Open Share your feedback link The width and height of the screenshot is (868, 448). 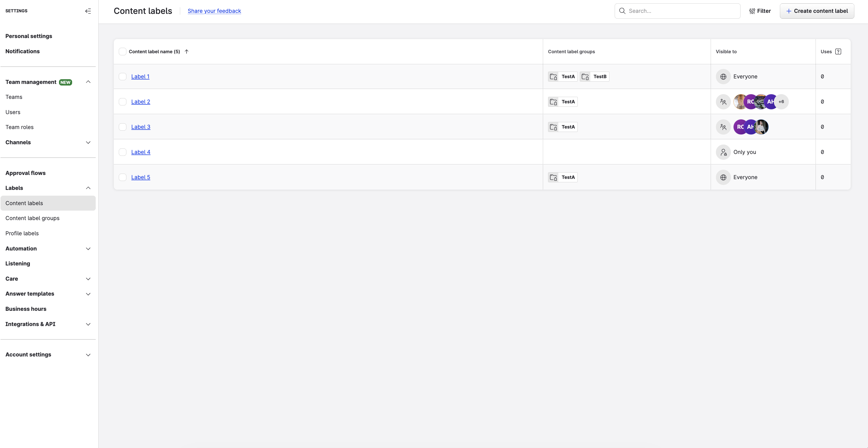click(x=214, y=11)
